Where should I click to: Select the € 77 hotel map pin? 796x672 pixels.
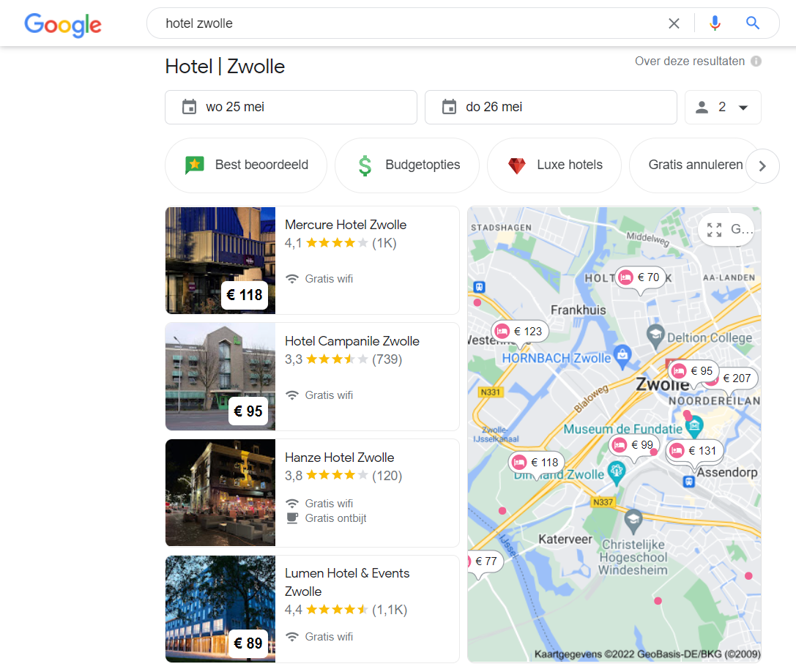tap(484, 561)
